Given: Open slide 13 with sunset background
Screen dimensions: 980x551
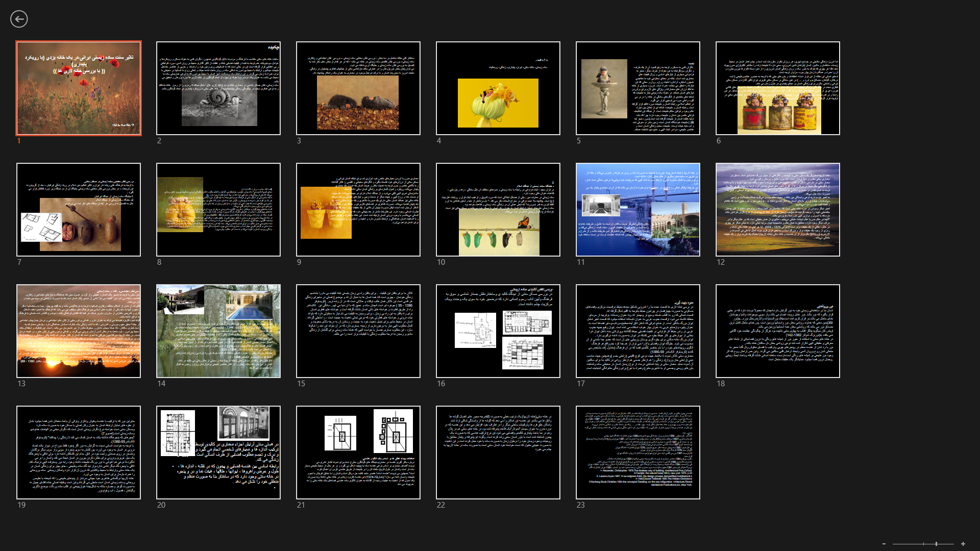Looking at the screenshot, I should click(79, 331).
